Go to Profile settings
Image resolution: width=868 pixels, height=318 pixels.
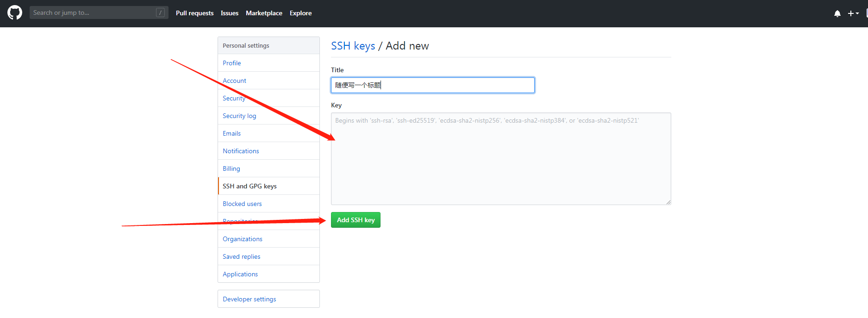tap(269, 63)
